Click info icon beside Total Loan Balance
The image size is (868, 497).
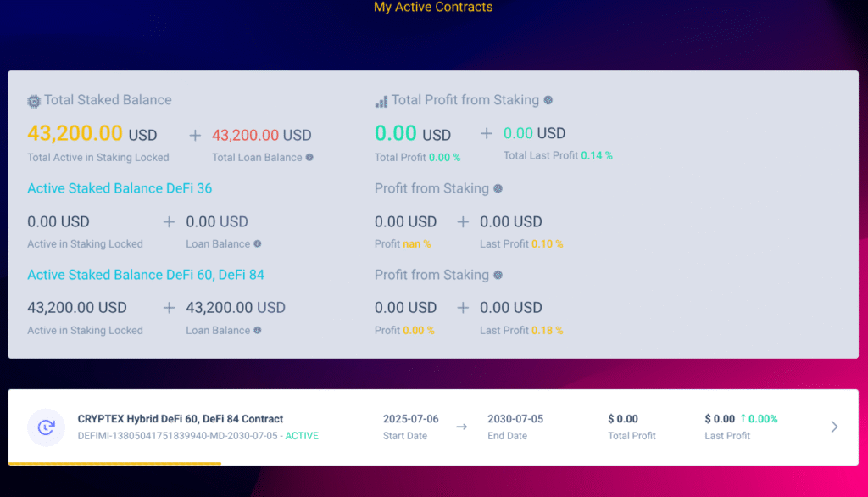point(309,158)
